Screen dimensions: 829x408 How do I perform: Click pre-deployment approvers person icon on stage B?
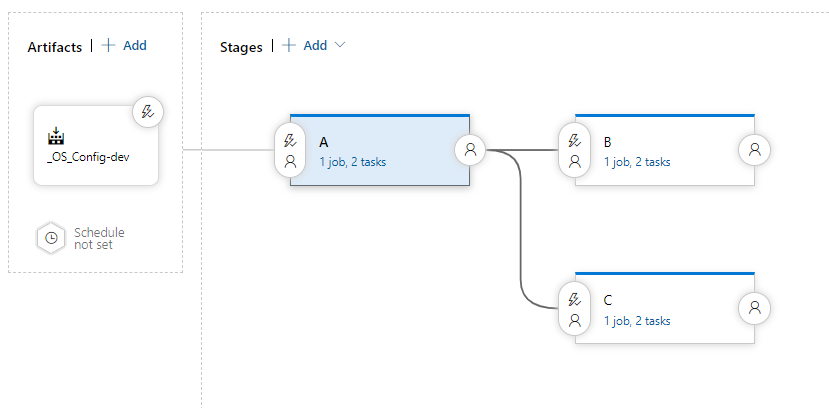(x=574, y=160)
